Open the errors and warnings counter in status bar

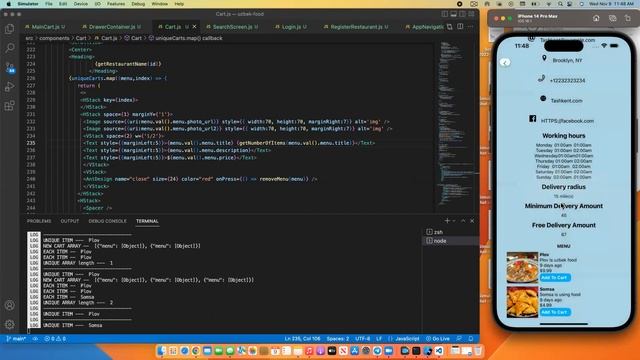coord(55,339)
